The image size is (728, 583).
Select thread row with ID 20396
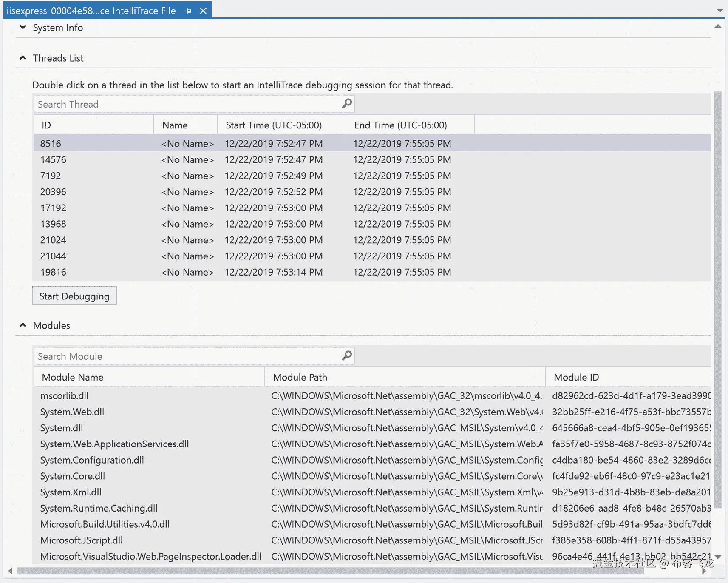tap(372, 192)
